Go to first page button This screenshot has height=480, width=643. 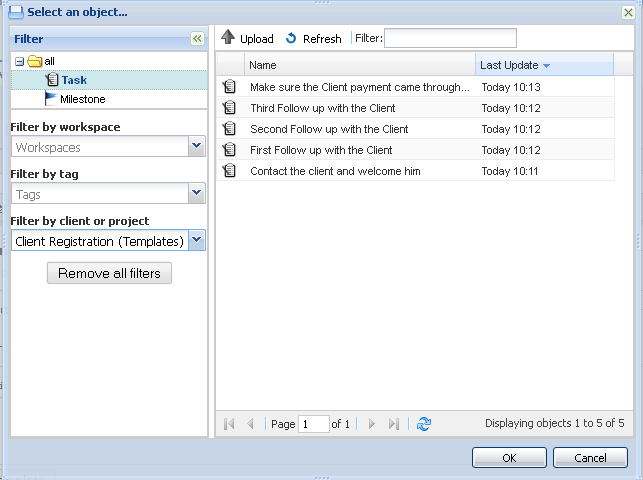(x=229, y=423)
